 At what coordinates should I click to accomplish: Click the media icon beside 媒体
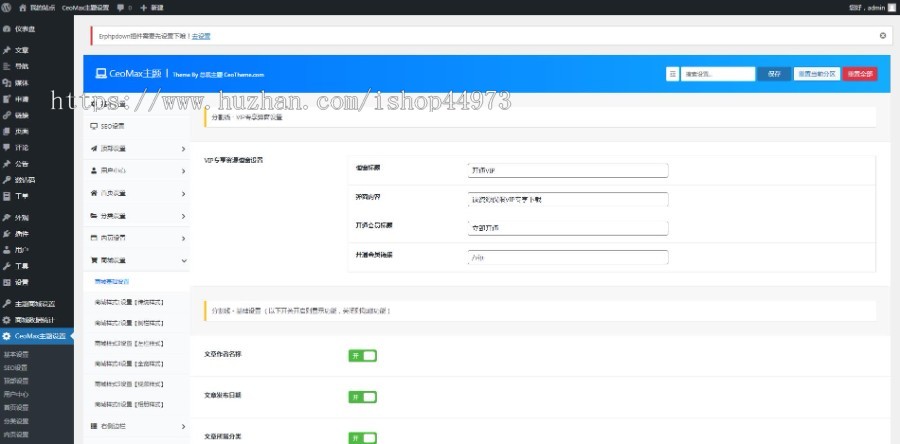click(6, 83)
